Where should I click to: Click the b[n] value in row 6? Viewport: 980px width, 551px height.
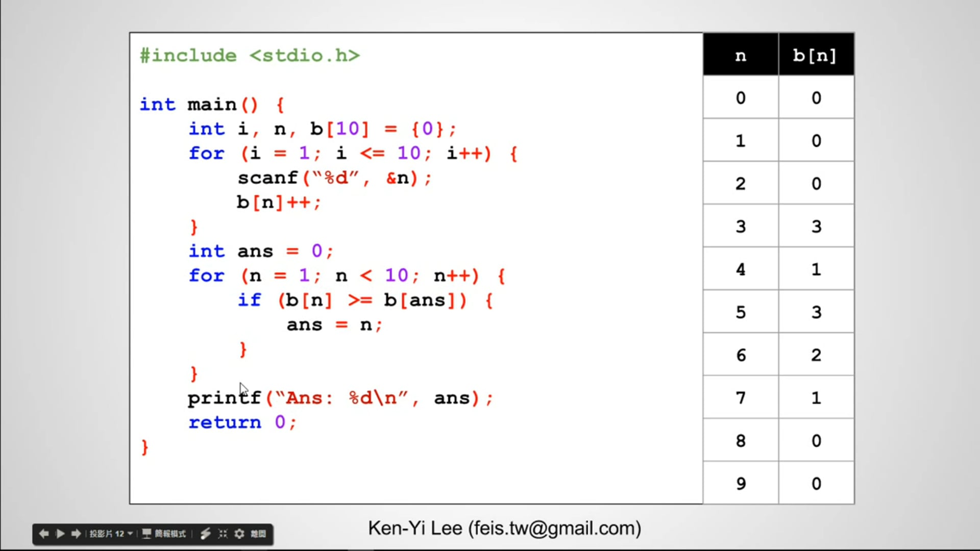point(816,355)
